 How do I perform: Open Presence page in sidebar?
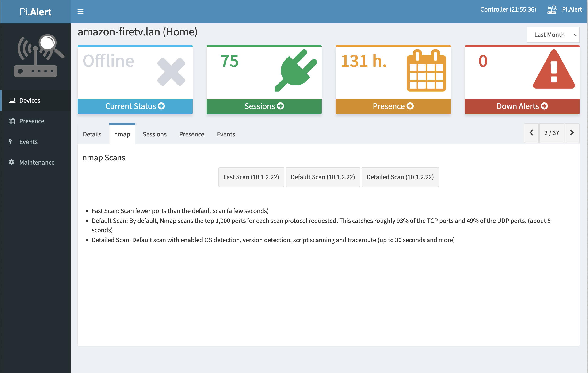(x=32, y=121)
